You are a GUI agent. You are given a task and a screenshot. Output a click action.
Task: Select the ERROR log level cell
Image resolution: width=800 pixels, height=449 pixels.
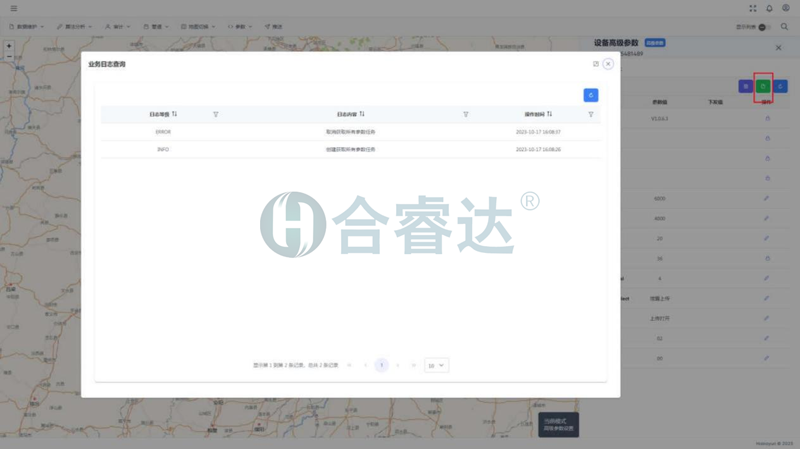pyautogui.click(x=163, y=132)
